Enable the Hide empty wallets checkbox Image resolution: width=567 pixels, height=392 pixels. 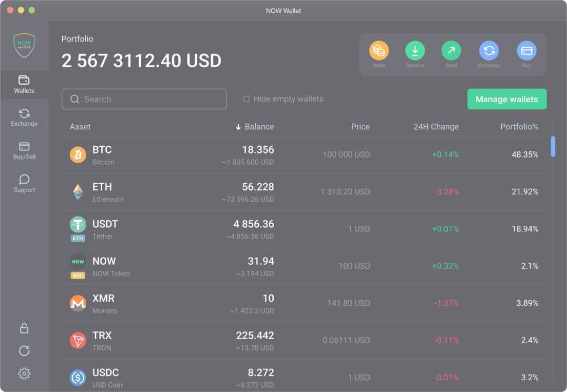coord(246,99)
